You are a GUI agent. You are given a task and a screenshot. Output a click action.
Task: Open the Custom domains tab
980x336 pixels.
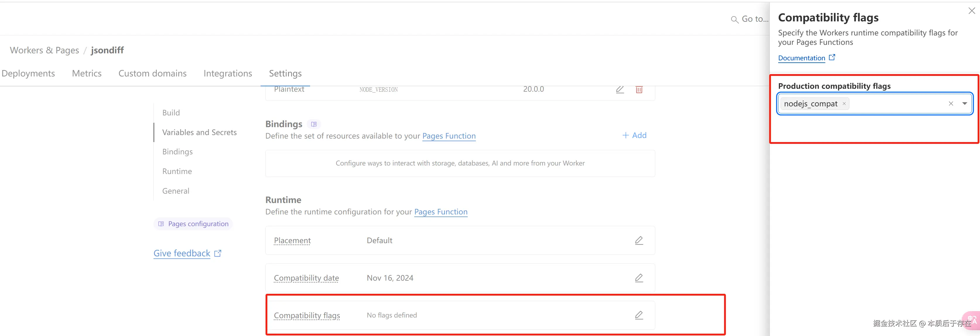click(x=152, y=74)
